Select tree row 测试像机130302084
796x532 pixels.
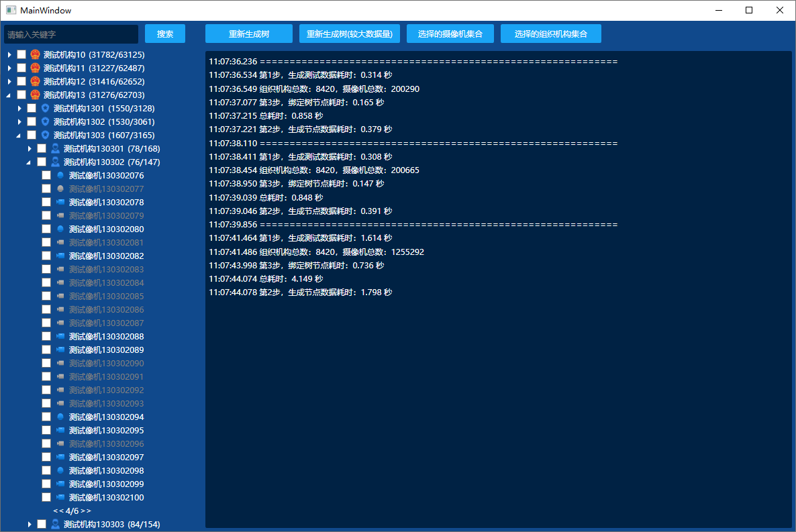point(106,282)
